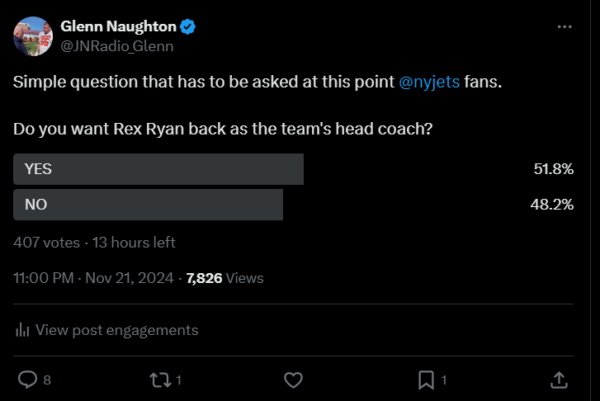Click the reply speech bubble icon
This screenshot has width=600, height=401.
coord(28,380)
